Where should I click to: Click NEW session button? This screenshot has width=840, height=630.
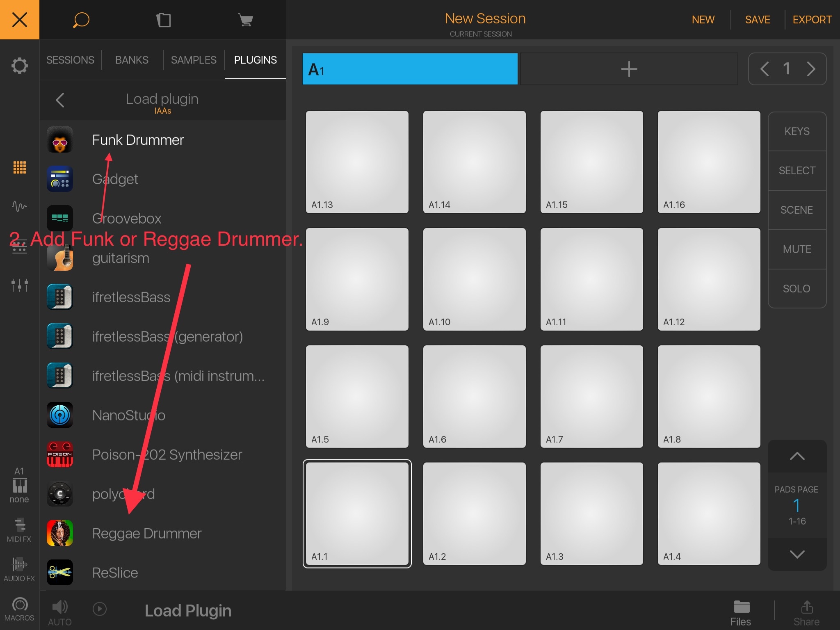(703, 20)
